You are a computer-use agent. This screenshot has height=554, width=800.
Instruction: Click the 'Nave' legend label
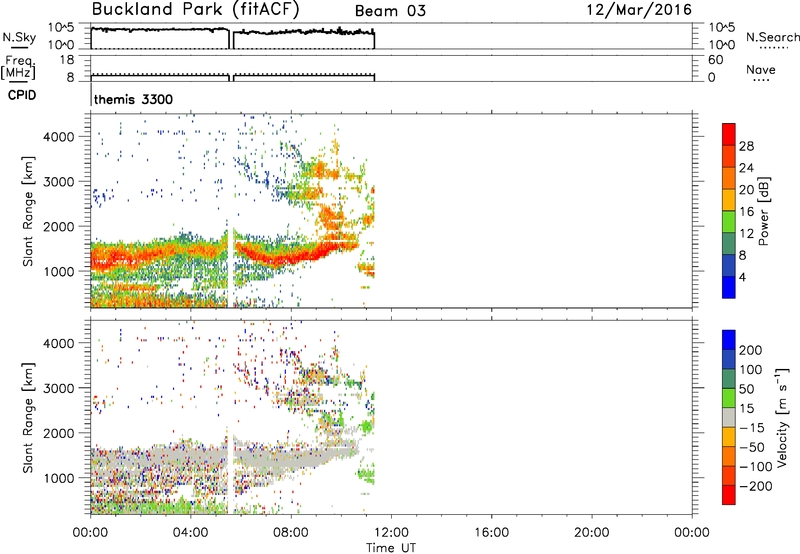tap(761, 69)
